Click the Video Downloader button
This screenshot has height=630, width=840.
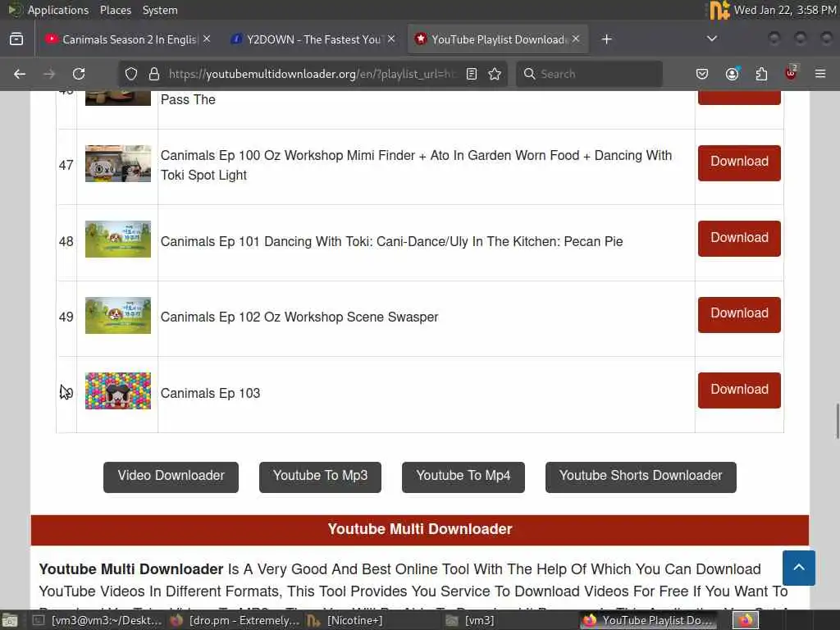click(x=171, y=477)
